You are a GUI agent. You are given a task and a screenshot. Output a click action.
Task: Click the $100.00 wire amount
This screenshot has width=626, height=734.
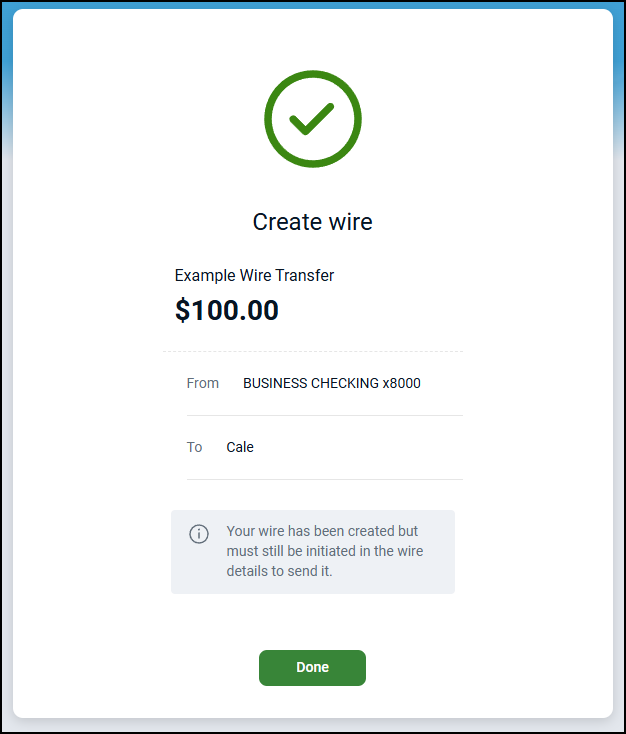[227, 310]
